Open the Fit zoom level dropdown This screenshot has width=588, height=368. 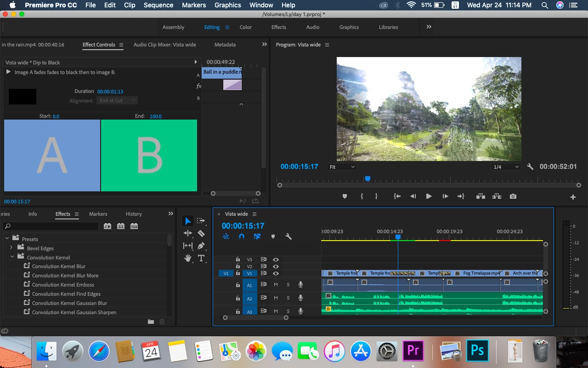(342, 167)
